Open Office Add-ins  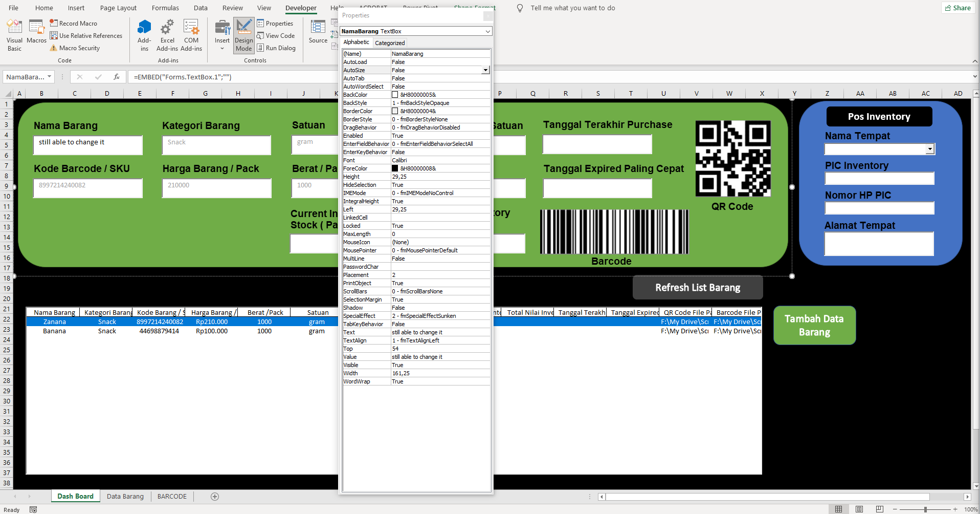[x=144, y=35]
